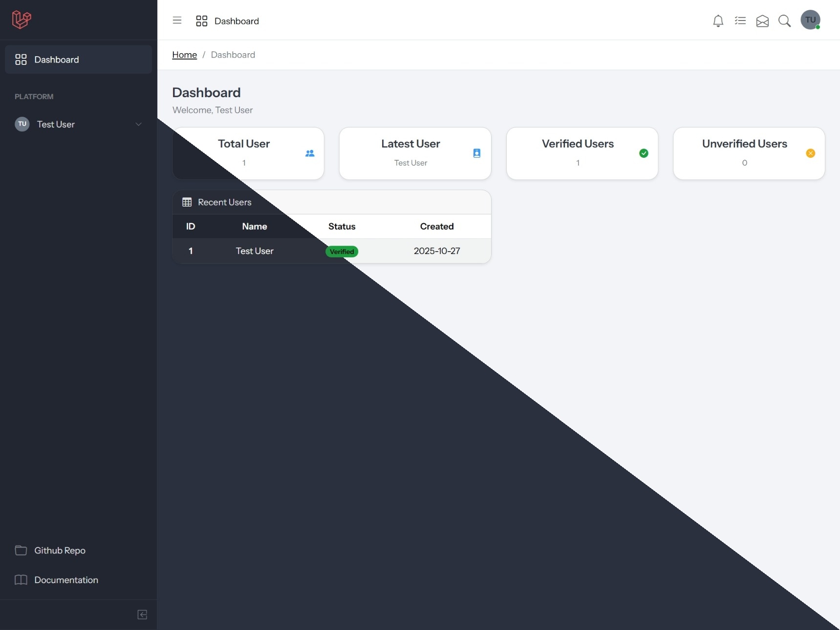Click the Latest User contact icon
The image size is (840, 630).
pyautogui.click(x=476, y=153)
